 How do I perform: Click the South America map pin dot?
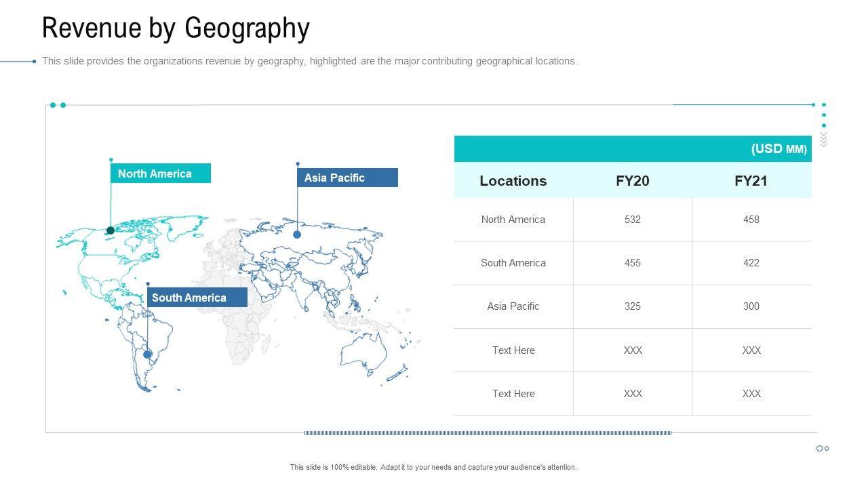pos(147,354)
